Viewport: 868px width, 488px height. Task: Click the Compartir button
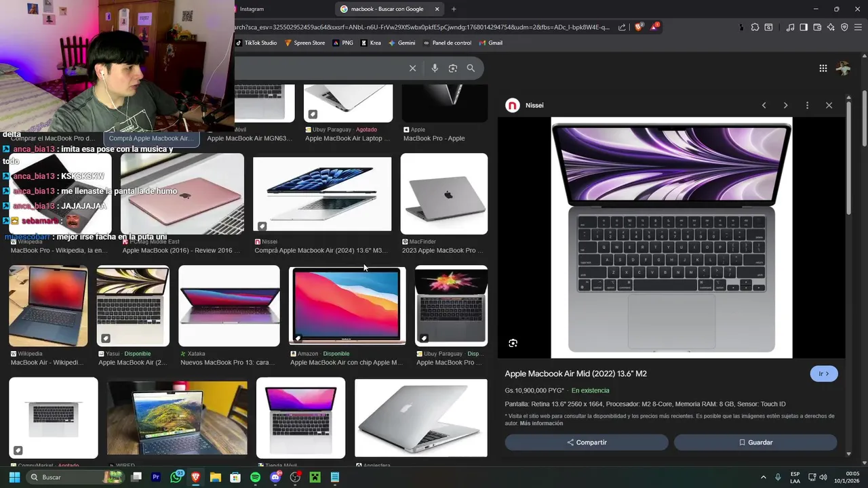tap(587, 443)
